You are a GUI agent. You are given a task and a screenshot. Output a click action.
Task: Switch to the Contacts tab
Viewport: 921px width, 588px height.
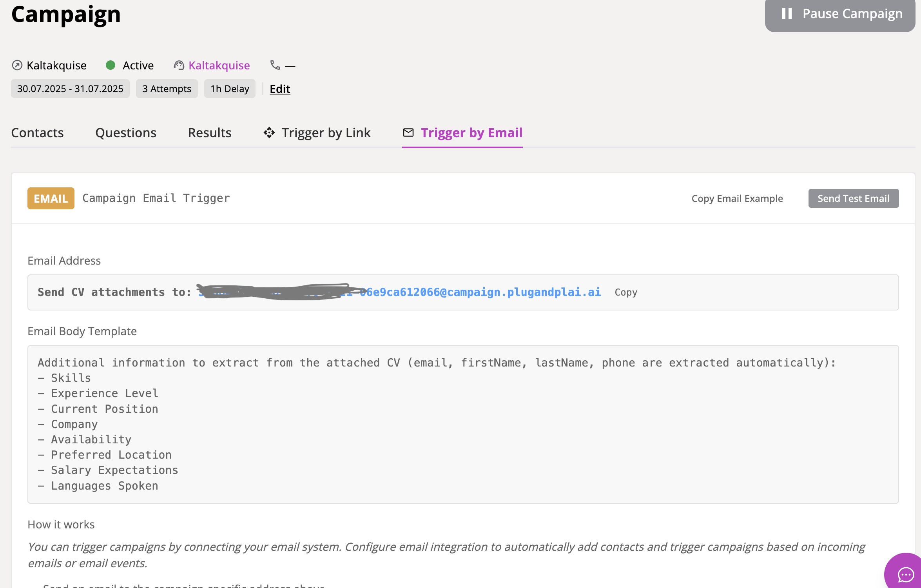tap(37, 133)
